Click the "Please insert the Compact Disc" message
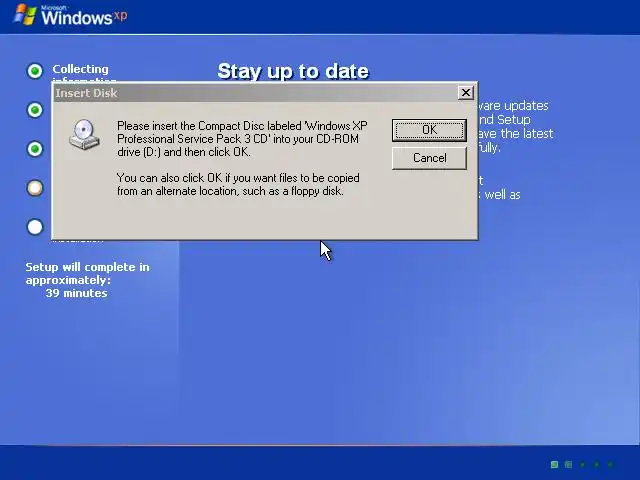Image resolution: width=640 pixels, height=480 pixels. [x=242, y=139]
